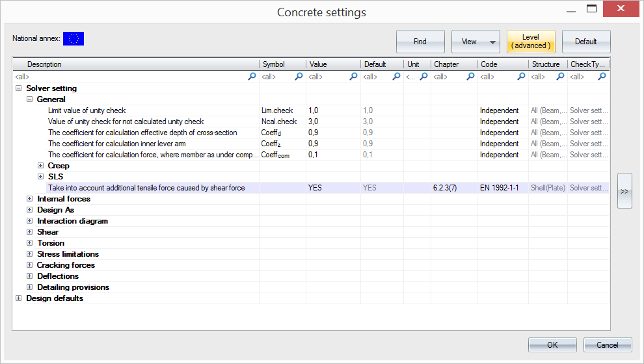The image size is (644, 364).
Task: Click the magnifier icon in Value filter
Action: (x=353, y=77)
